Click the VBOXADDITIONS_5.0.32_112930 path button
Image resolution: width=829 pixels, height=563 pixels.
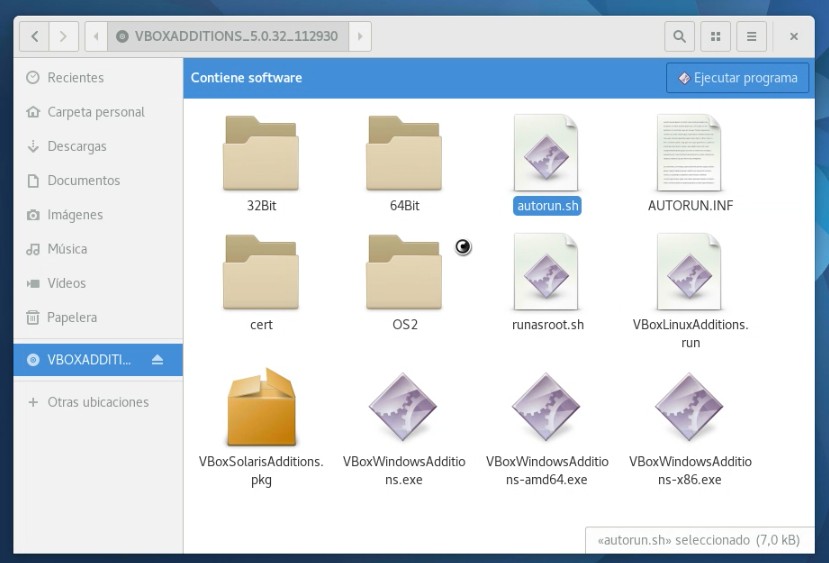coord(227,37)
